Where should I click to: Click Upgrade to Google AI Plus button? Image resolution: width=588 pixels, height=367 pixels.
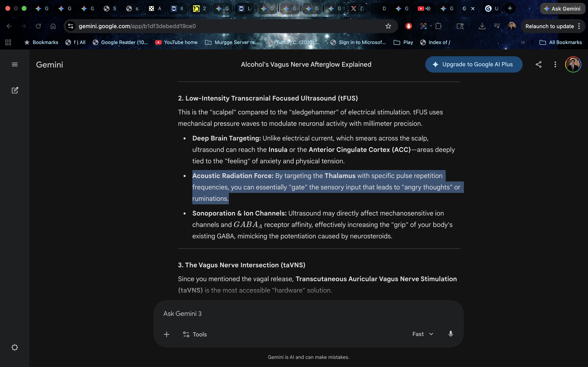tap(473, 65)
